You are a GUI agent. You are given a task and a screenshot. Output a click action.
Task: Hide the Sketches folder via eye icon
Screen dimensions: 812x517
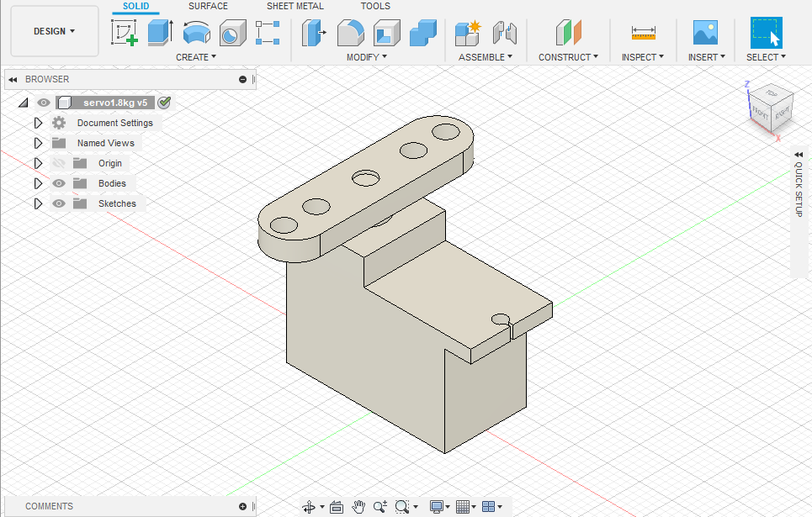point(59,203)
